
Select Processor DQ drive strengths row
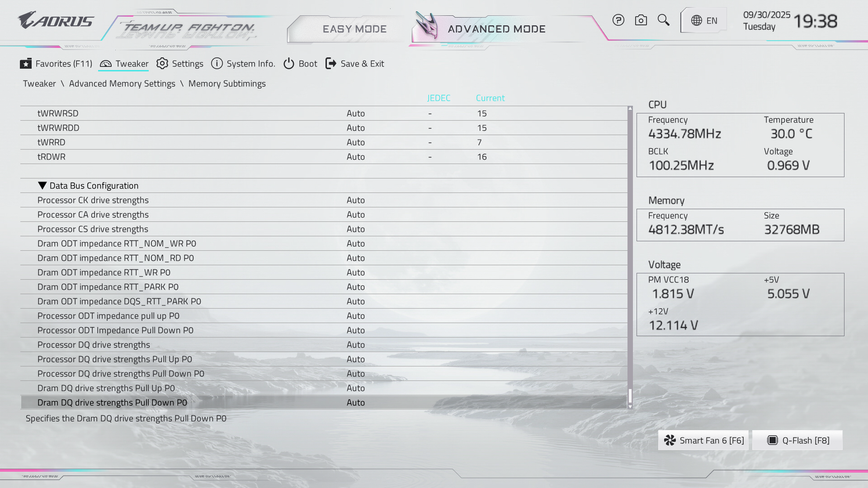94,345
